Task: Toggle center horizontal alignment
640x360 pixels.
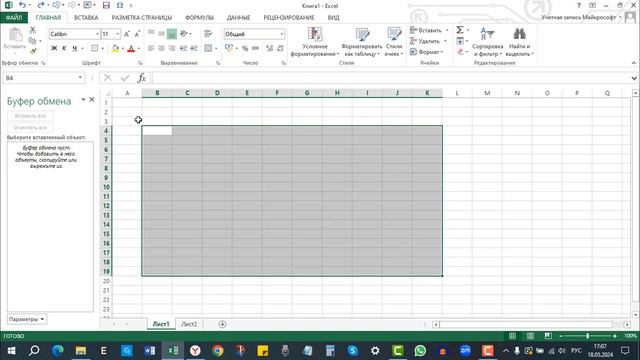Action: tap(162, 48)
